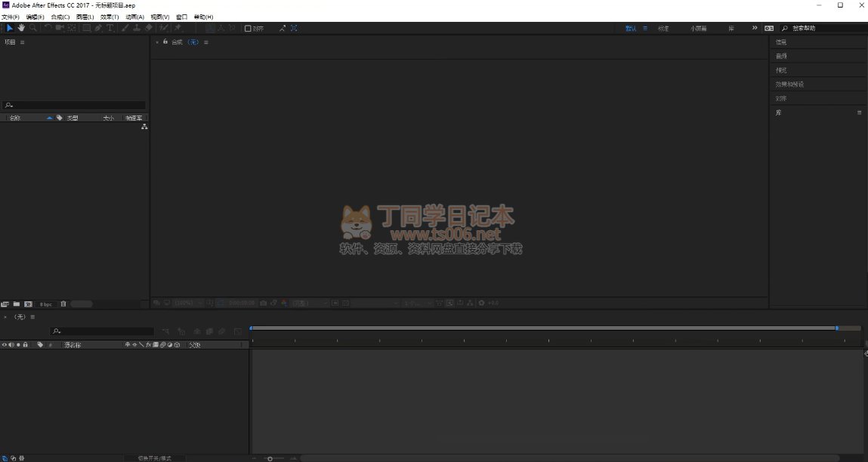868x462 pixels.
Task: Select the Eraser tool
Action: pos(149,28)
